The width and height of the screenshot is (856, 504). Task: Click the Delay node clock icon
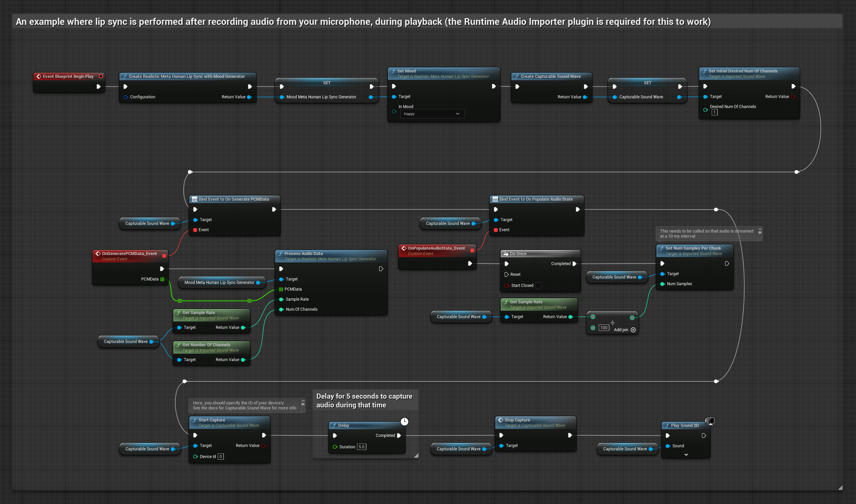click(x=404, y=421)
